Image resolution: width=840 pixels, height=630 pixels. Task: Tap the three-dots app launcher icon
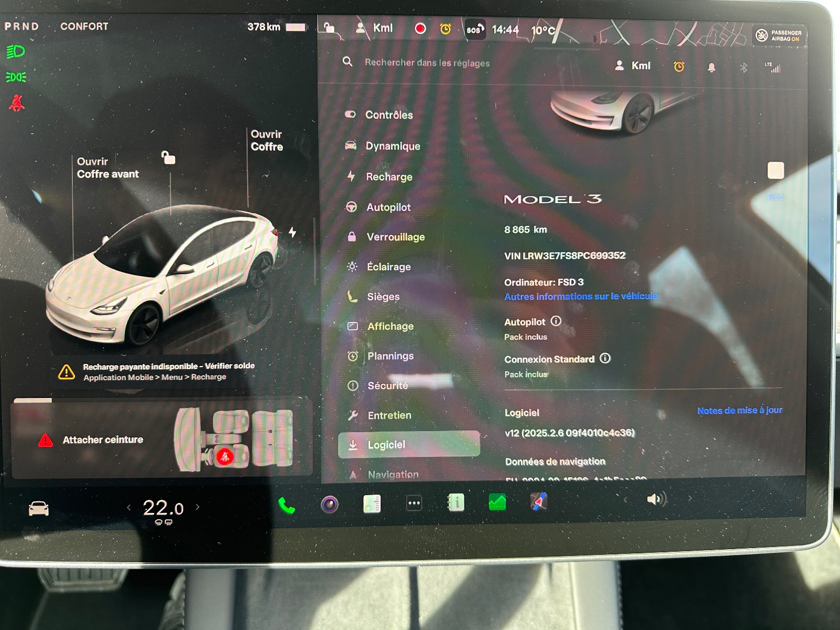[x=414, y=503]
